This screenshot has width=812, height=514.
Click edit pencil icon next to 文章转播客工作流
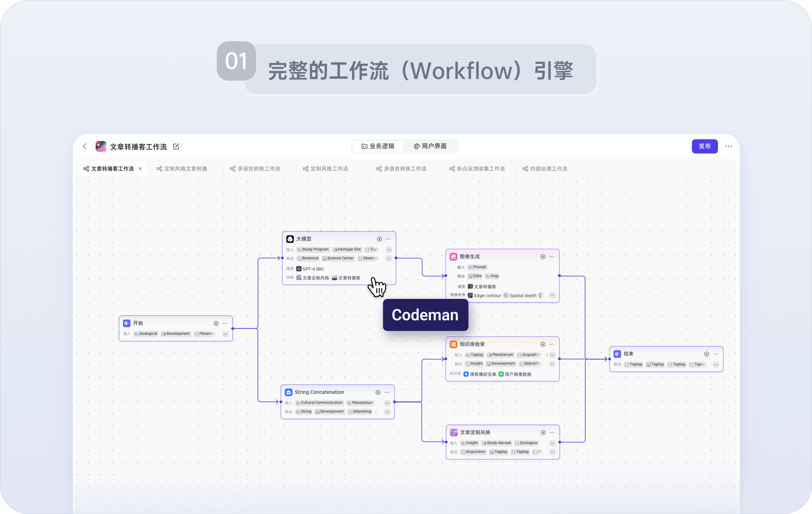pyautogui.click(x=176, y=146)
